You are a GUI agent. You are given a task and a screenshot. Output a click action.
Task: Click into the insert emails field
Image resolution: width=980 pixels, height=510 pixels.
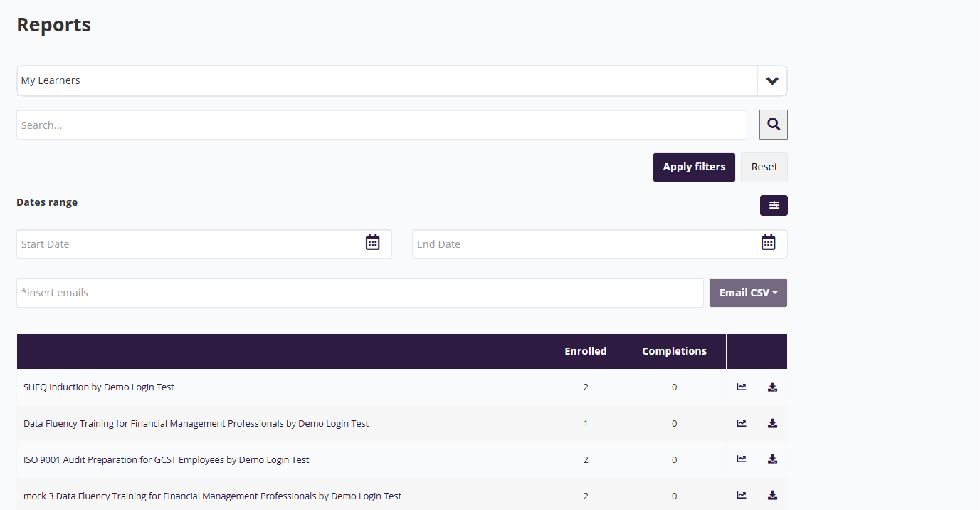359,293
